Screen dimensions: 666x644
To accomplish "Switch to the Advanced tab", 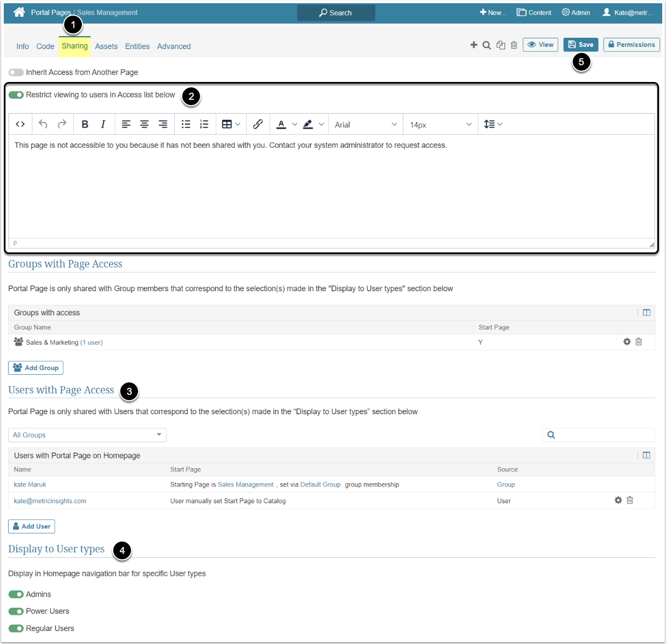I will (174, 46).
